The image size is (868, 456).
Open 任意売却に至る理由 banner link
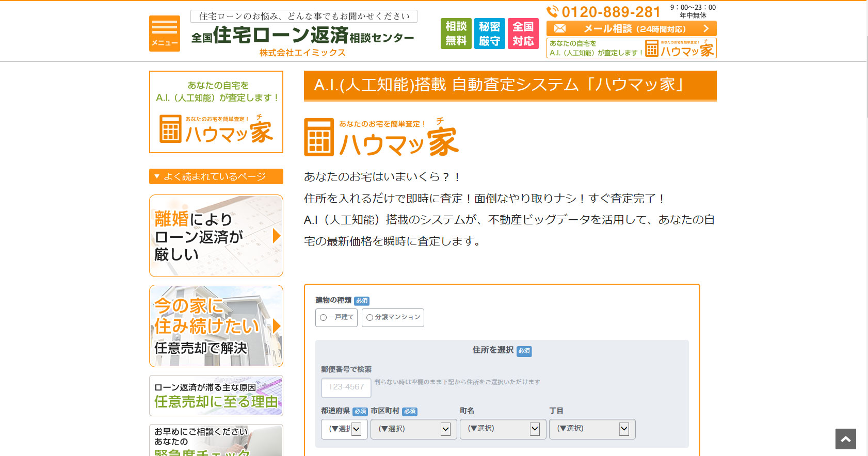click(216, 396)
